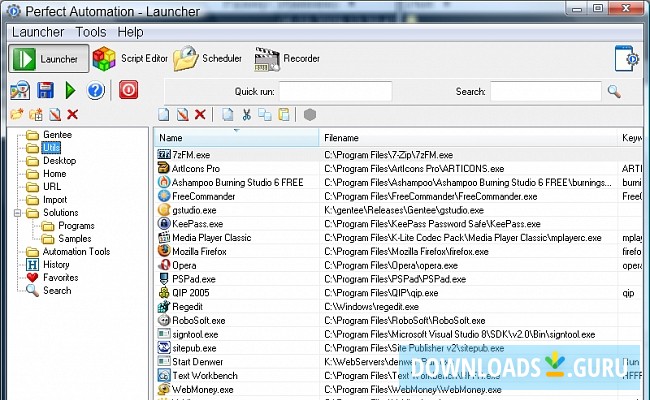Select the signtool.exe row
Viewport: 650px width, 400px height.
click(398, 334)
